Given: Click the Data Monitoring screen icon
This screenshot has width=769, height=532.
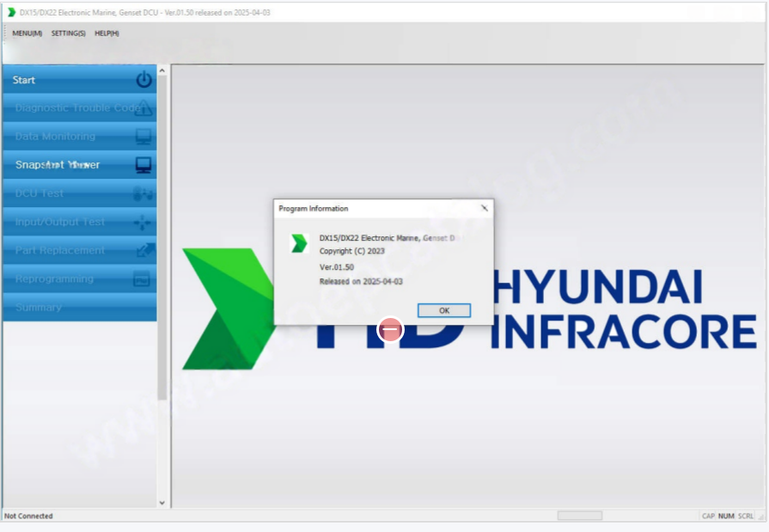Looking at the screenshot, I should click(143, 137).
